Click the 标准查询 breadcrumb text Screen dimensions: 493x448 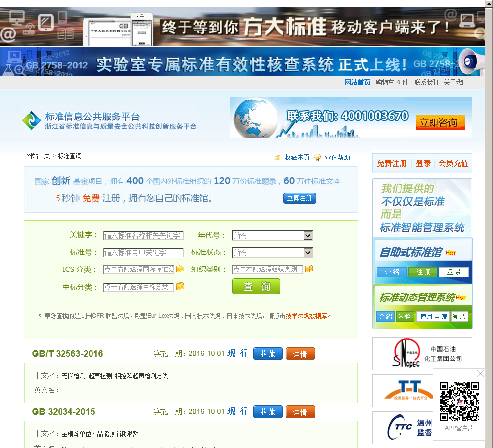tap(69, 156)
